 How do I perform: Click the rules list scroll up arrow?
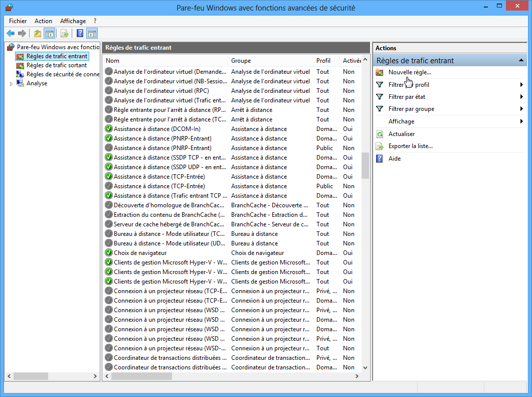(x=365, y=59)
